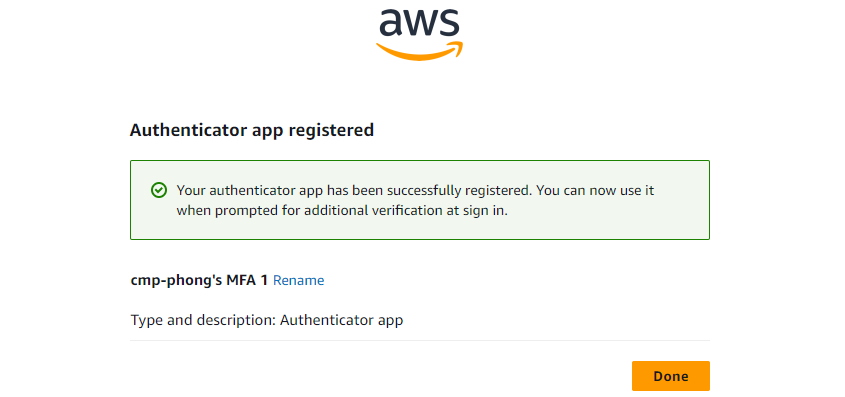Screen dimensions: 845x397
Task: Click the orange smile arrow under aws
Action: [x=419, y=51]
